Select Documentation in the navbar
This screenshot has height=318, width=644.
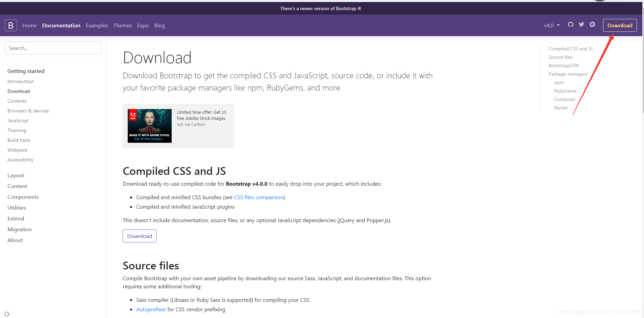(61, 25)
